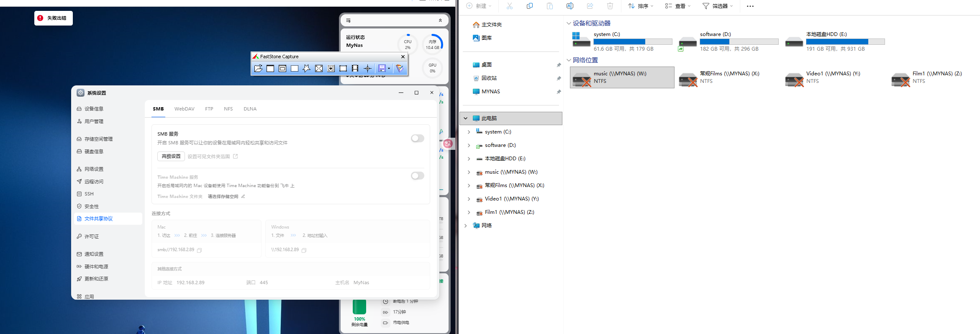Click the pencil edit icon beside 请选择存储空间
This screenshot has height=334, width=980.
tap(243, 196)
